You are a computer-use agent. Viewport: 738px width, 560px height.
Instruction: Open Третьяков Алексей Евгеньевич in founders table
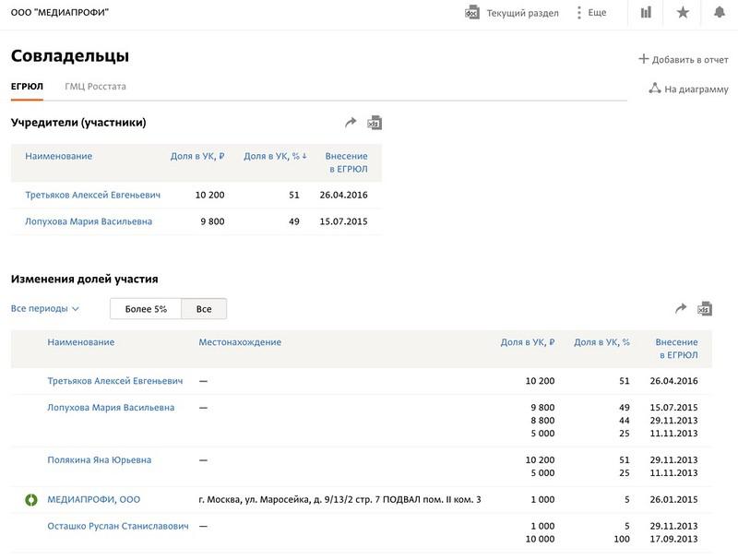93,195
